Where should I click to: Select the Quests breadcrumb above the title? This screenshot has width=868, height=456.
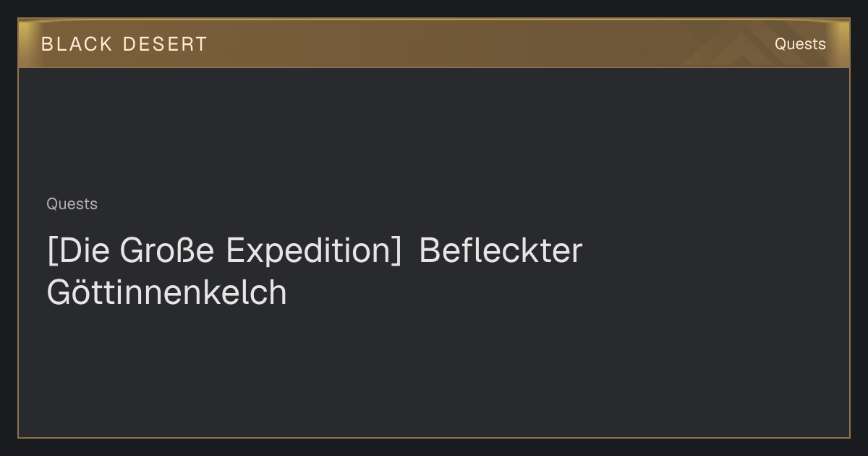point(72,204)
